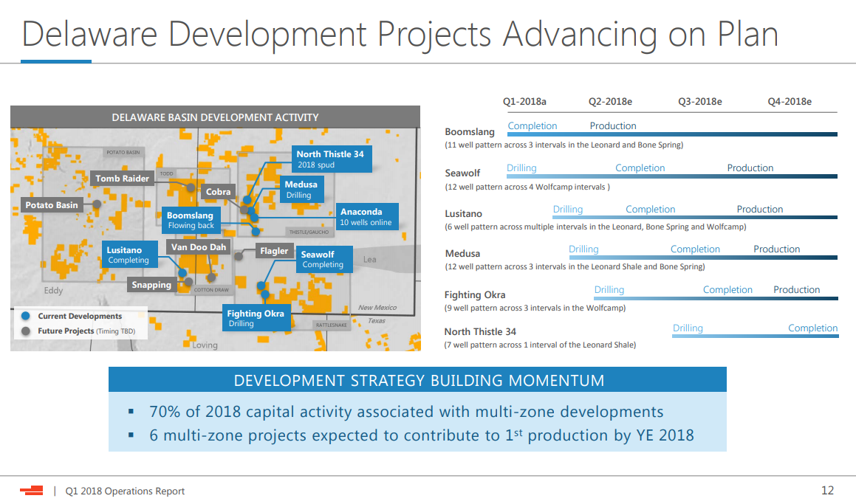Click the Fighting Okra timeline row title
This screenshot has height=504, width=856.
pos(474,294)
